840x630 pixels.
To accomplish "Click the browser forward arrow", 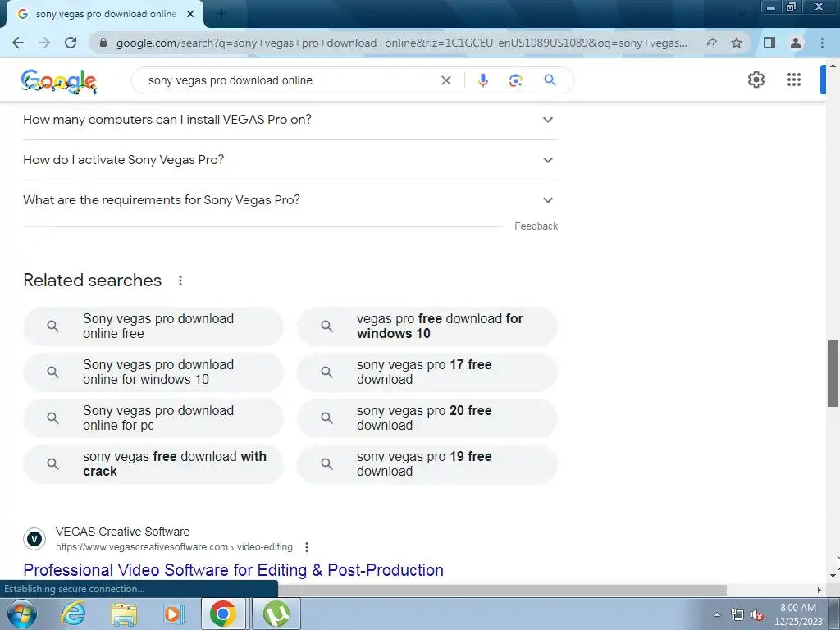I will 44,43.
